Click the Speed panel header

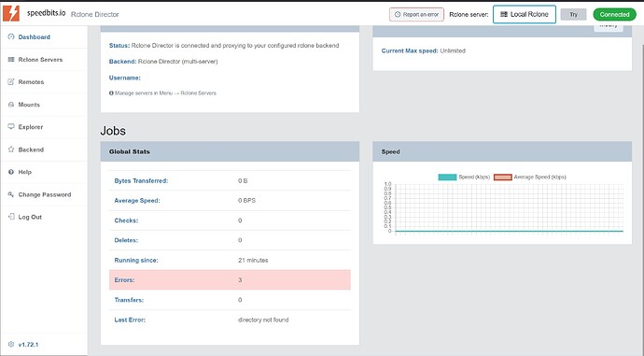pos(502,151)
